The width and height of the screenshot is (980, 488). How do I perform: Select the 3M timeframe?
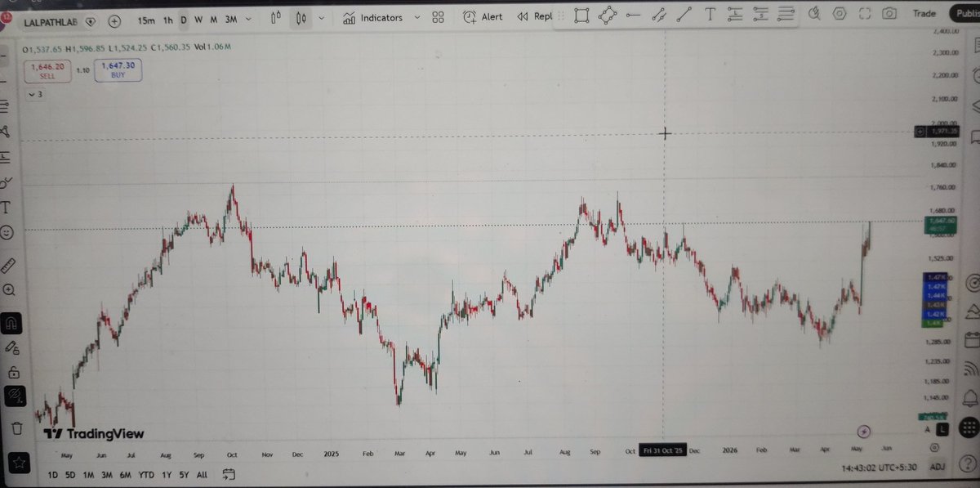[x=230, y=19]
